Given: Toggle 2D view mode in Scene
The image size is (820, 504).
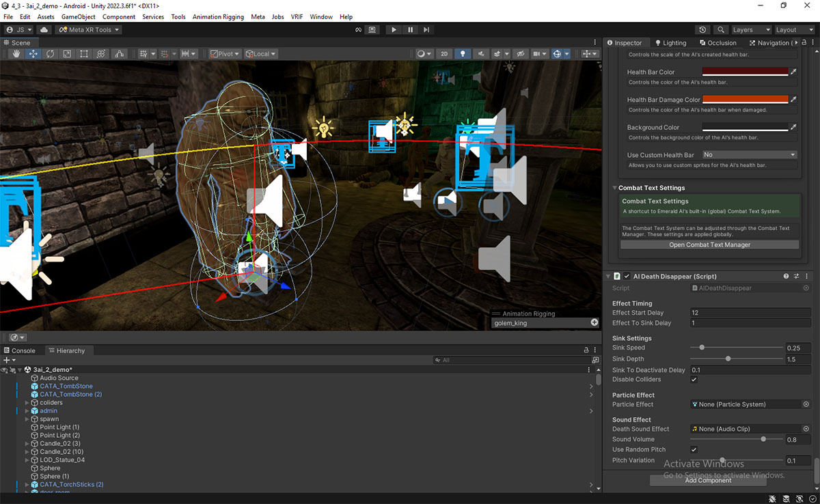Looking at the screenshot, I should click(444, 54).
